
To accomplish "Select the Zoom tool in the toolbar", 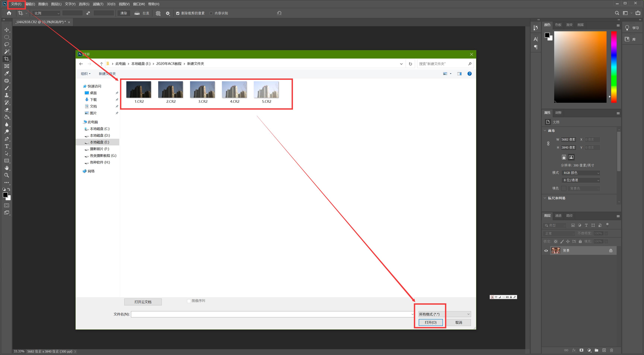I will [7, 175].
